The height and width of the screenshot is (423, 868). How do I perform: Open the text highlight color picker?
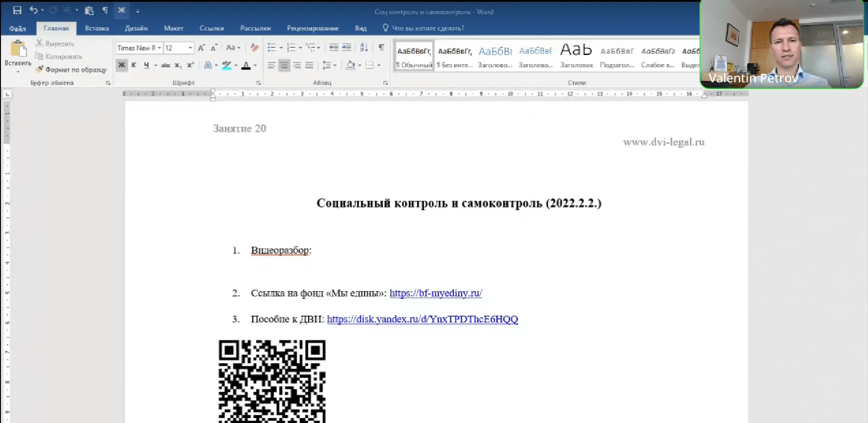[236, 66]
